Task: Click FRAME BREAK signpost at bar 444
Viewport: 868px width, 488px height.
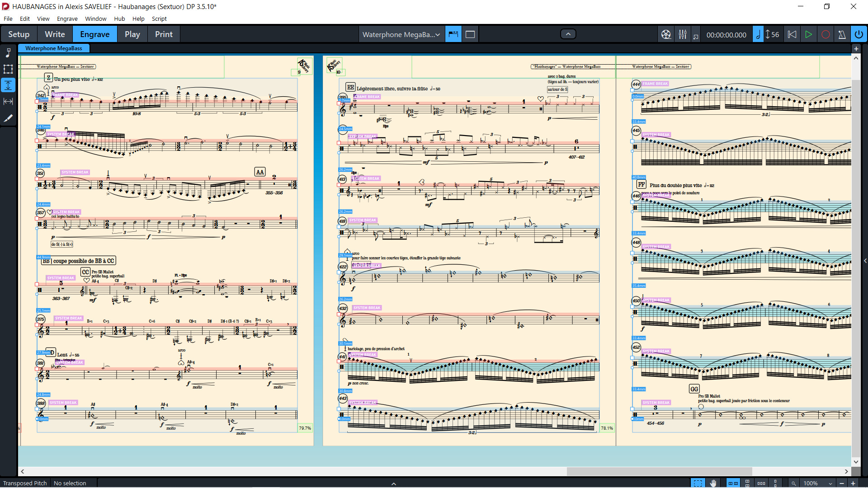Action: (655, 84)
